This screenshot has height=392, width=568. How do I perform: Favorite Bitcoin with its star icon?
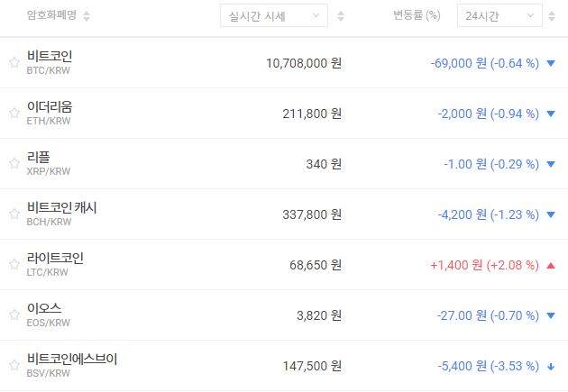pos(14,63)
